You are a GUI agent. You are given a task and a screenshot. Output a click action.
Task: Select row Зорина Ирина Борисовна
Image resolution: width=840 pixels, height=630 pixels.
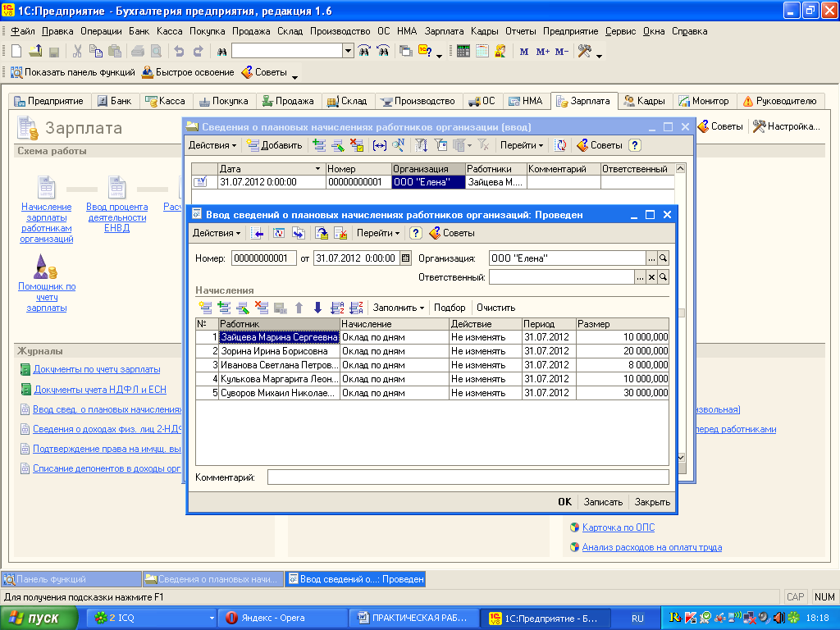coord(432,351)
